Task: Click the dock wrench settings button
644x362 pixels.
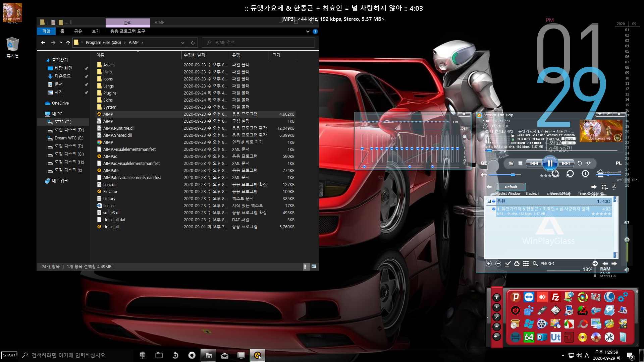Action: click(x=497, y=317)
